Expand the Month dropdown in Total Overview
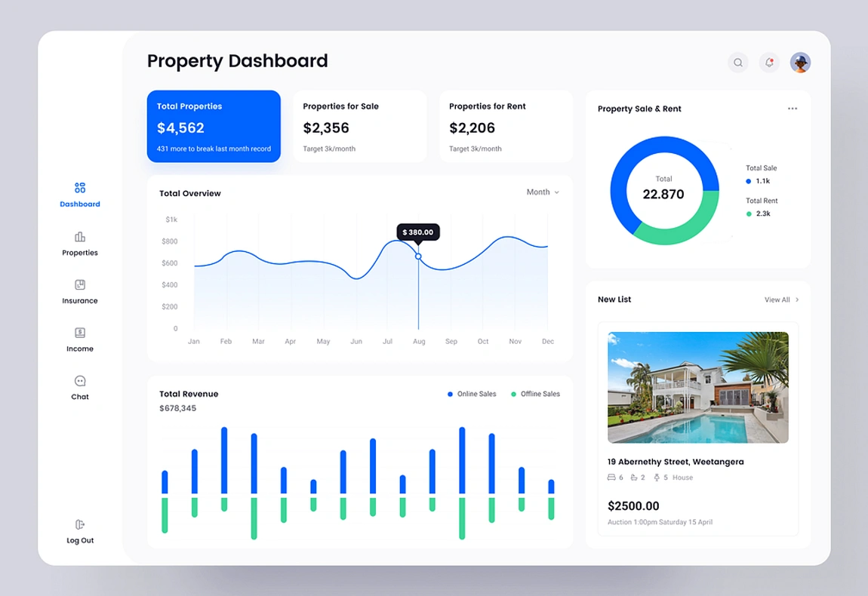Screen dimensions: 868x596 543,192
